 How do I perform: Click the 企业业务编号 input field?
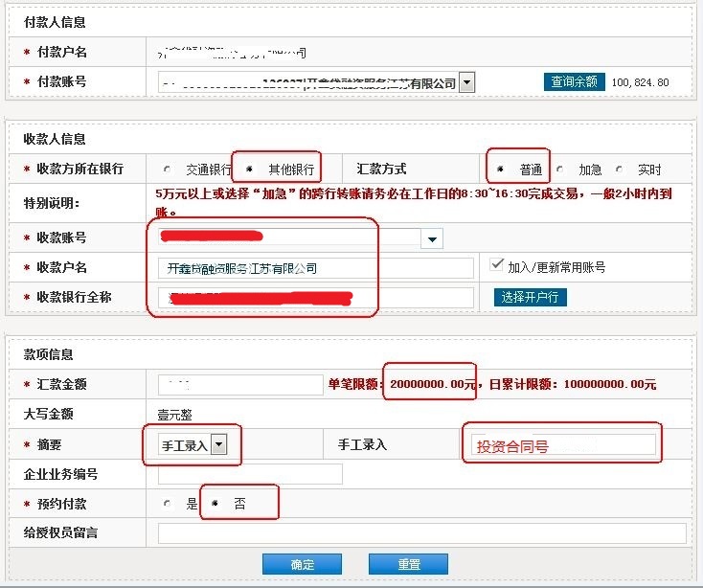coord(249,474)
